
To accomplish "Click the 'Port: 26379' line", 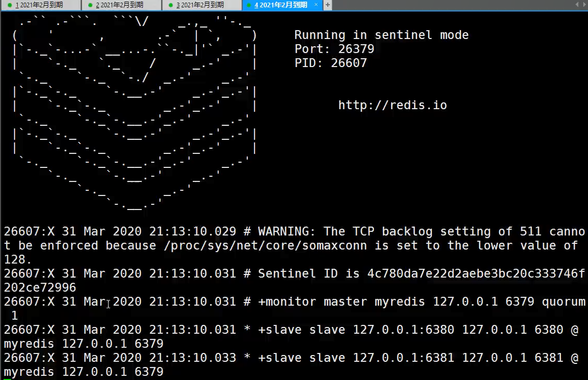I will pos(334,49).
